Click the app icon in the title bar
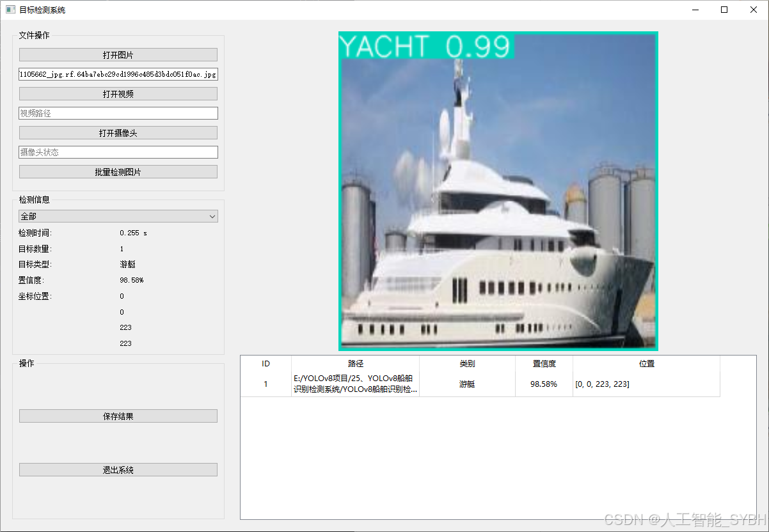Image resolution: width=769 pixels, height=532 pixels. point(10,10)
